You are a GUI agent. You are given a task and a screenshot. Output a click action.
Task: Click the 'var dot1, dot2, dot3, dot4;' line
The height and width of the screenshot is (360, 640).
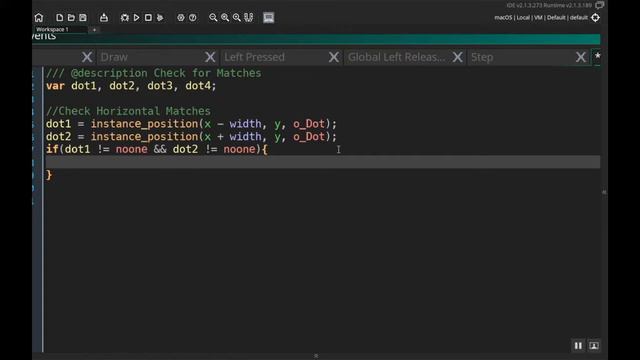click(131, 86)
